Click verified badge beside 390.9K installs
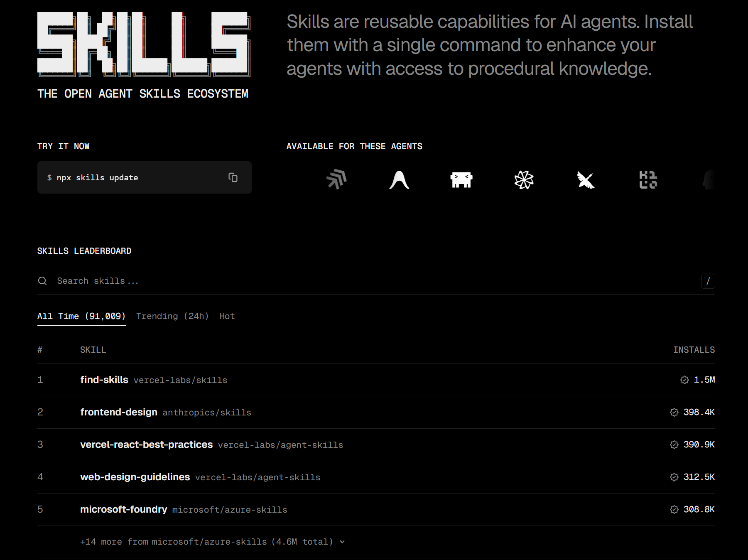The image size is (748, 560). [674, 445]
